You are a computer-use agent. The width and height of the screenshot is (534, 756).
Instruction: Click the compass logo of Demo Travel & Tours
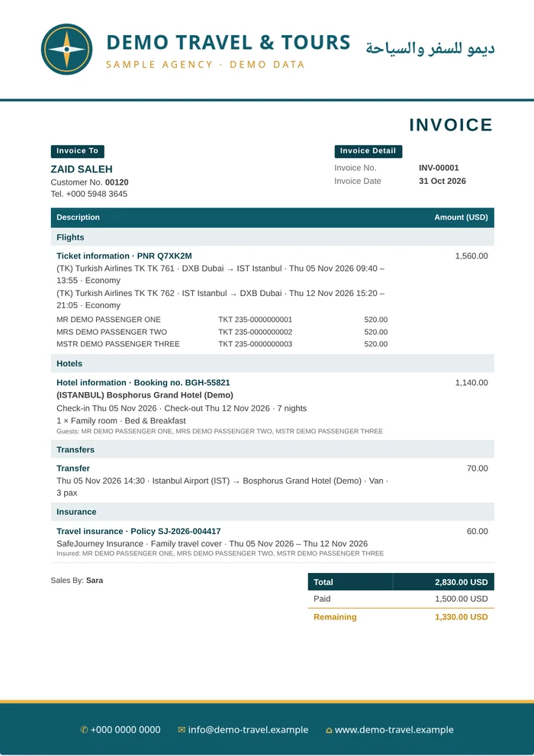[66, 49]
